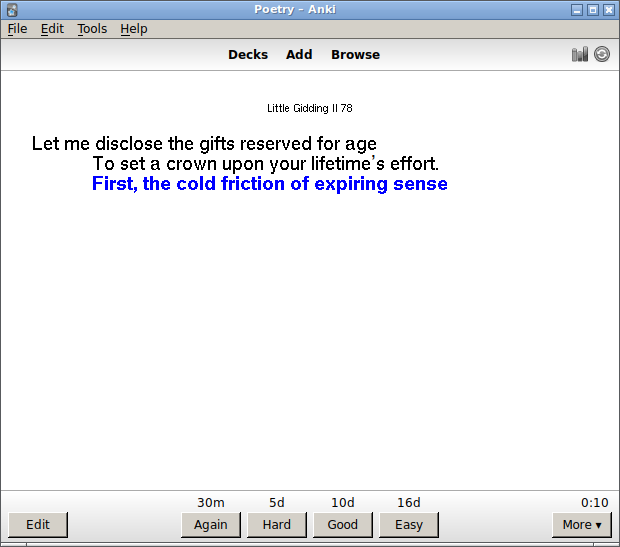The width and height of the screenshot is (620, 547).
Task: Open the Help menu
Action: pos(134,29)
